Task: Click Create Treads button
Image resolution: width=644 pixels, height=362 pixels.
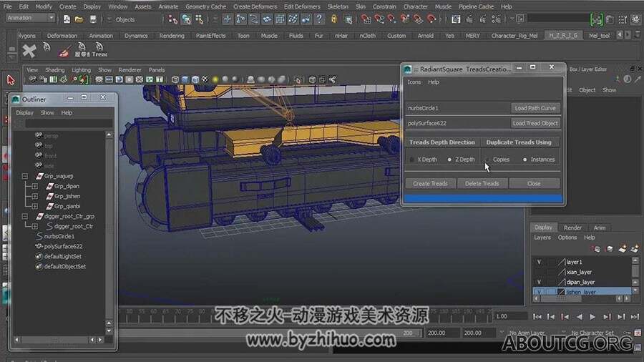Action: pyautogui.click(x=430, y=183)
